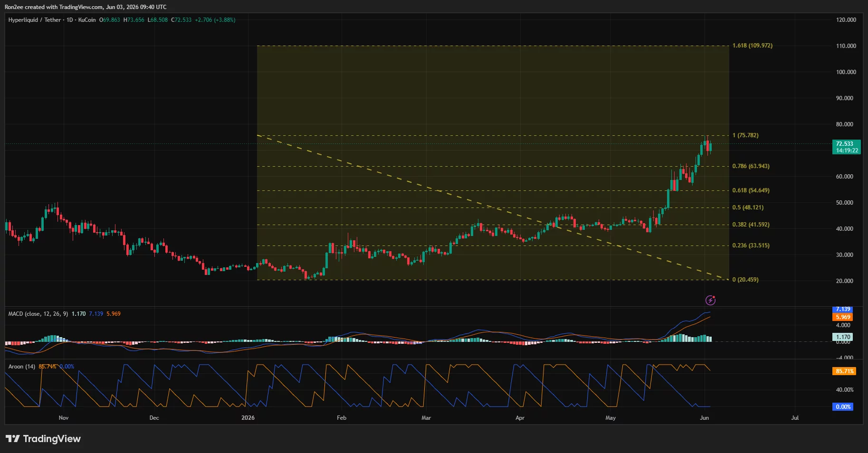Click the Jun label on time axis
The width and height of the screenshot is (868, 453).
[705, 418]
